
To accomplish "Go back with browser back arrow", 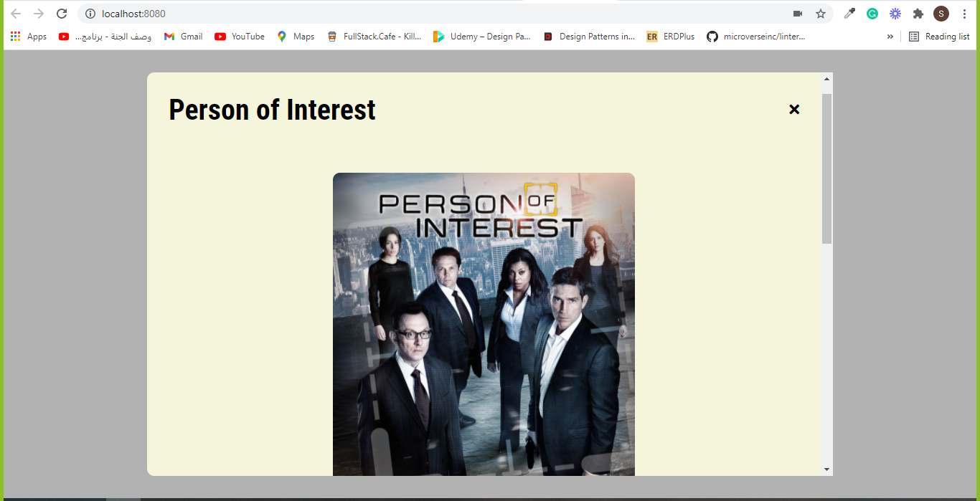I will point(16,14).
